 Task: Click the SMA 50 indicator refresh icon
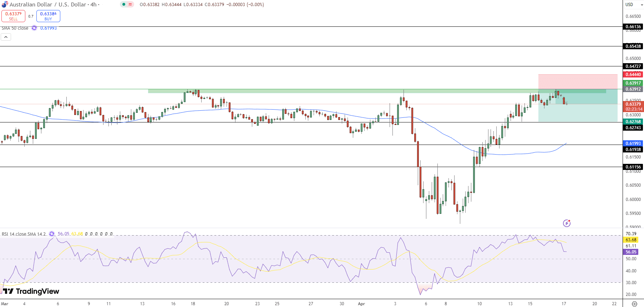click(34, 28)
